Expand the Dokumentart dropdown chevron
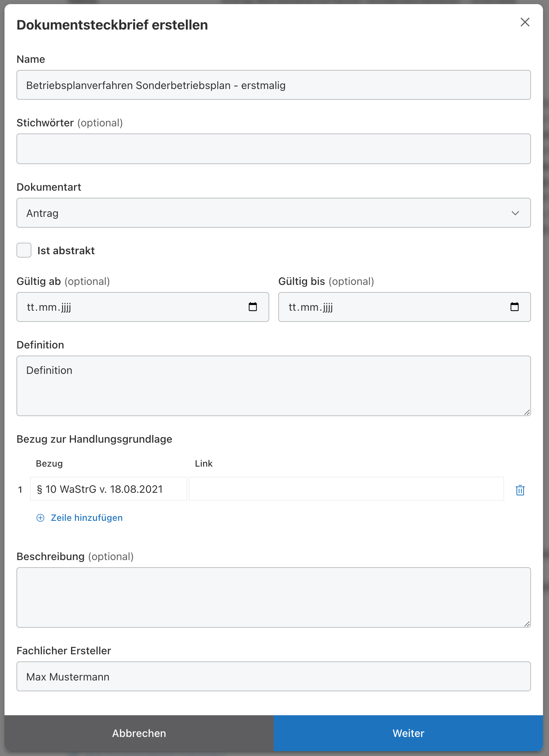Viewport: 549px width, 756px height. 515,213
